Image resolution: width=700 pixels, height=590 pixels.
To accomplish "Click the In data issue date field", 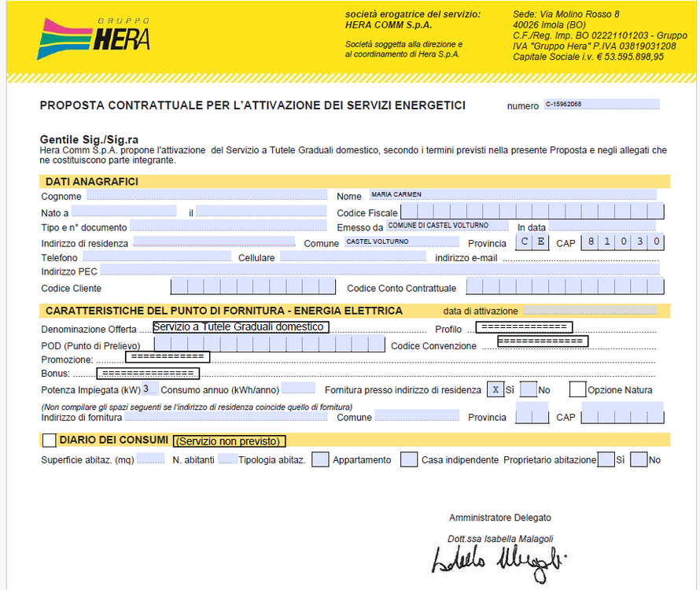I will click(602, 226).
